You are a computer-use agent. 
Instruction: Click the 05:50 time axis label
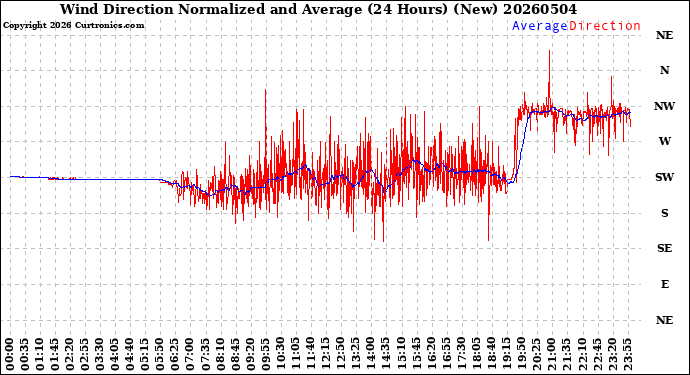pos(160,355)
